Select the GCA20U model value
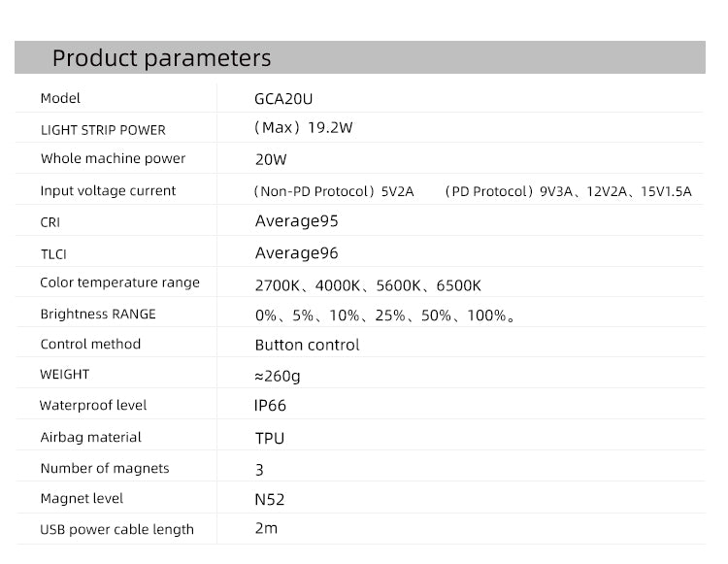 [x=283, y=98]
